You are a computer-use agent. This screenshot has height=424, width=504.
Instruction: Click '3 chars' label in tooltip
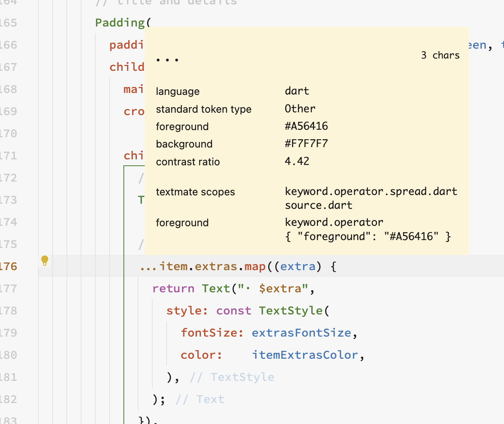[440, 55]
